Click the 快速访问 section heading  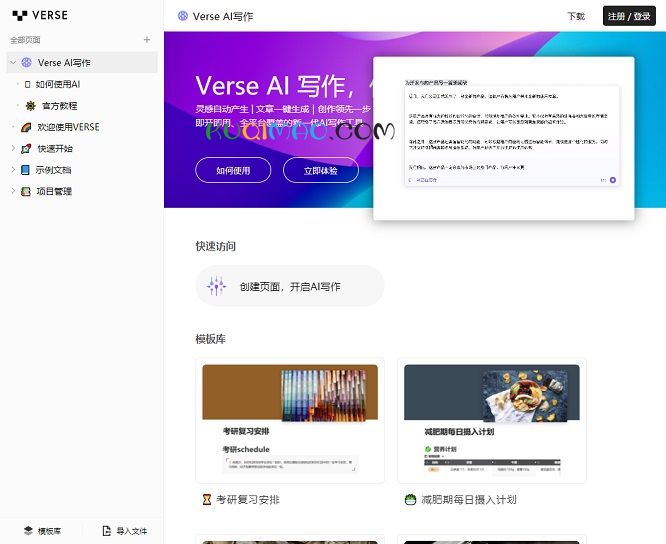pyautogui.click(x=215, y=246)
